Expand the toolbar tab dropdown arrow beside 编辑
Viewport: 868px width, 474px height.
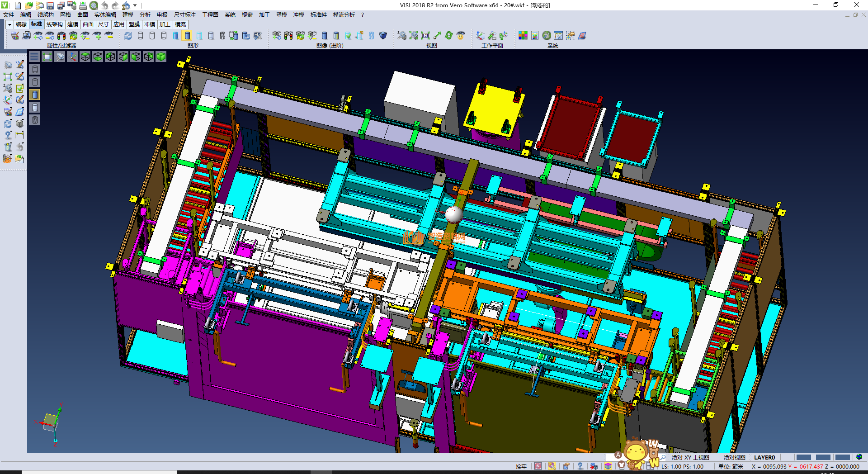[9, 24]
